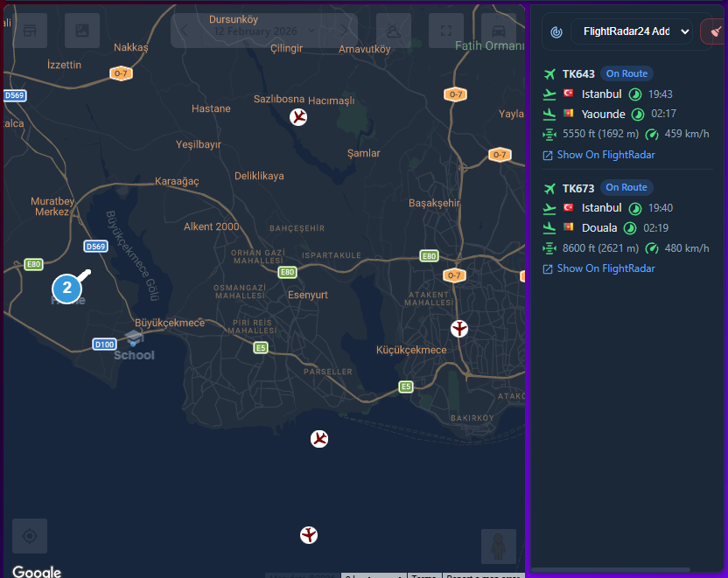Select the aircraft marker near Küçükçekmece
The image size is (728, 578).
click(x=459, y=329)
